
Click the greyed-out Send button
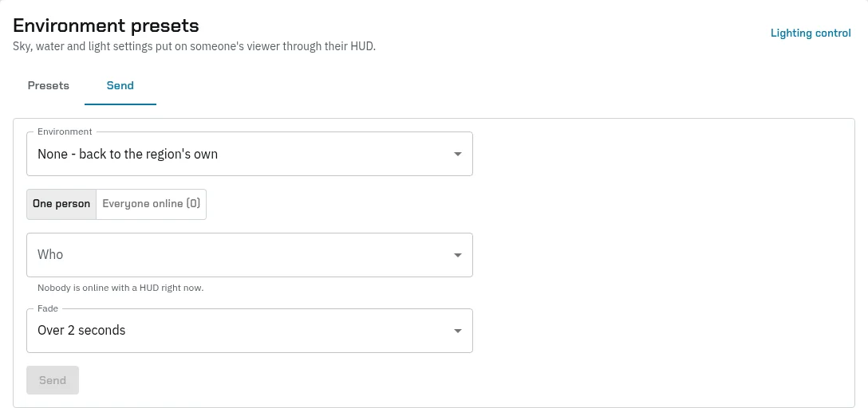point(53,380)
